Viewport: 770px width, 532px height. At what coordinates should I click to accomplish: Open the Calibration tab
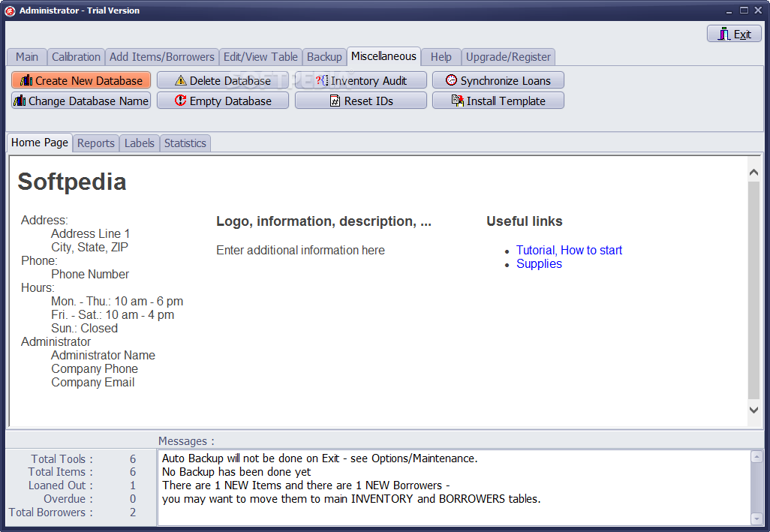[x=76, y=57]
